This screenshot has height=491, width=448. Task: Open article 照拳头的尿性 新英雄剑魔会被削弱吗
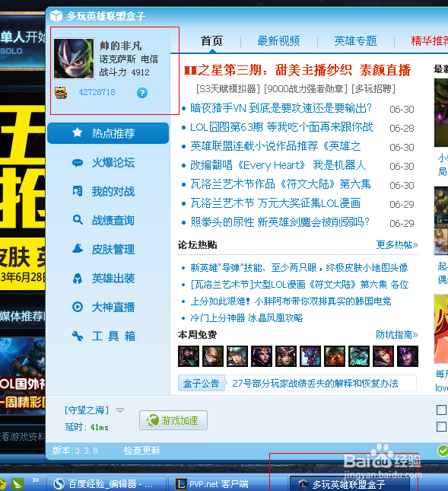[280, 222]
